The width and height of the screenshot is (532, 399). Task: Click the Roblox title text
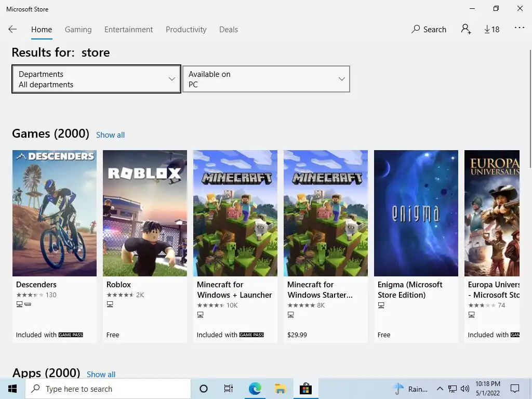click(118, 285)
